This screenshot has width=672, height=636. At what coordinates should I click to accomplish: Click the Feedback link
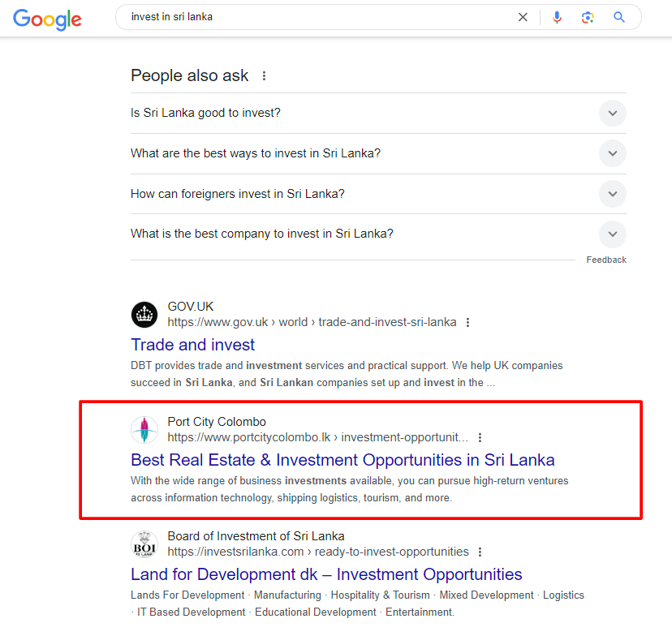click(606, 260)
